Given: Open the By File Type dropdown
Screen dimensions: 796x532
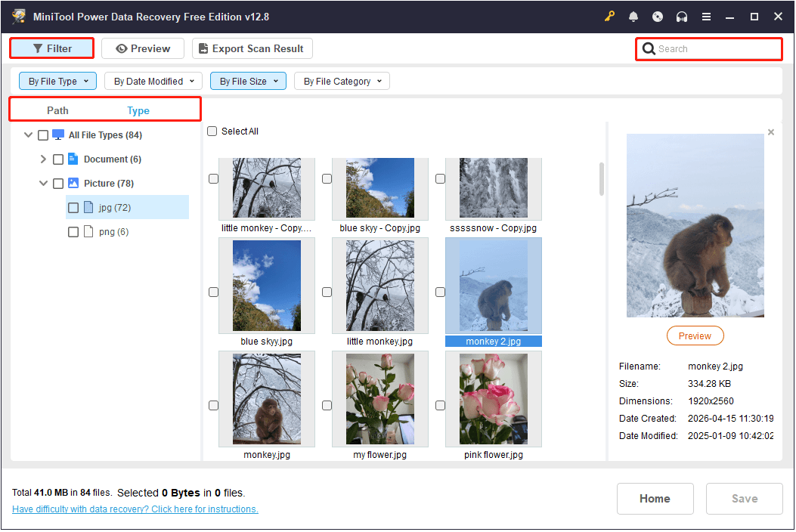Looking at the screenshot, I should point(58,82).
